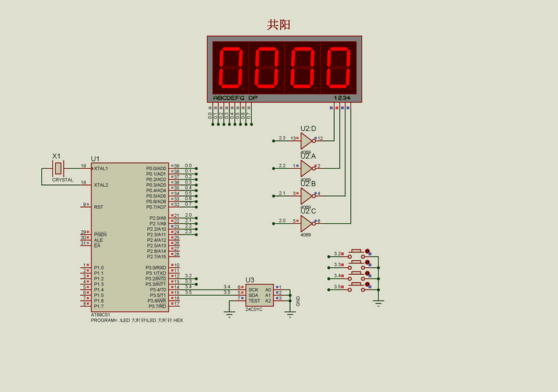Select the AT89C51 microcontroller body
The width and height of the screenshot is (558, 392).
pos(130,237)
